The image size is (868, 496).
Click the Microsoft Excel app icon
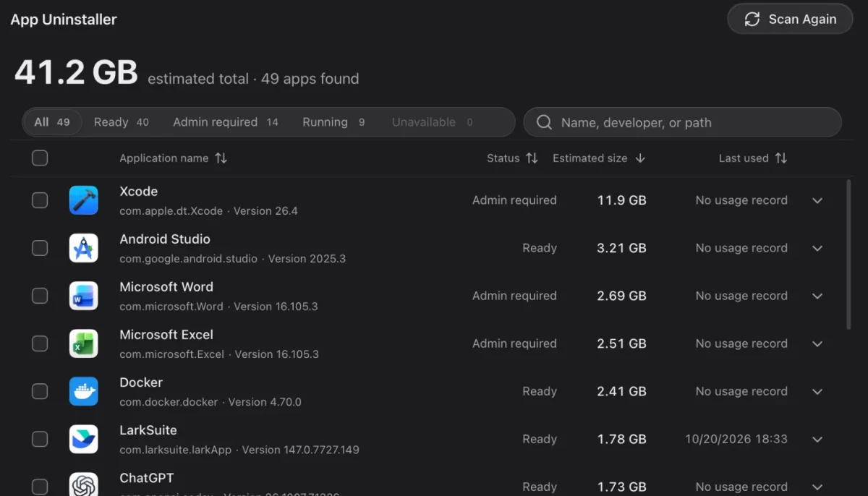84,343
